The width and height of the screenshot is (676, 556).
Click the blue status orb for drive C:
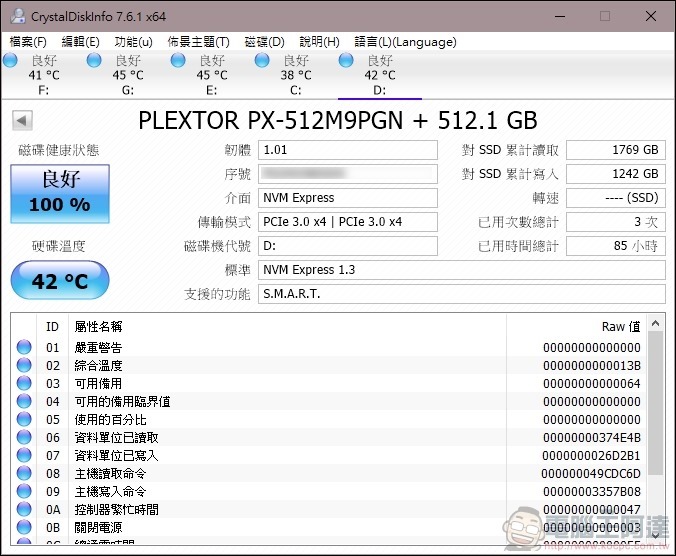tap(262, 60)
